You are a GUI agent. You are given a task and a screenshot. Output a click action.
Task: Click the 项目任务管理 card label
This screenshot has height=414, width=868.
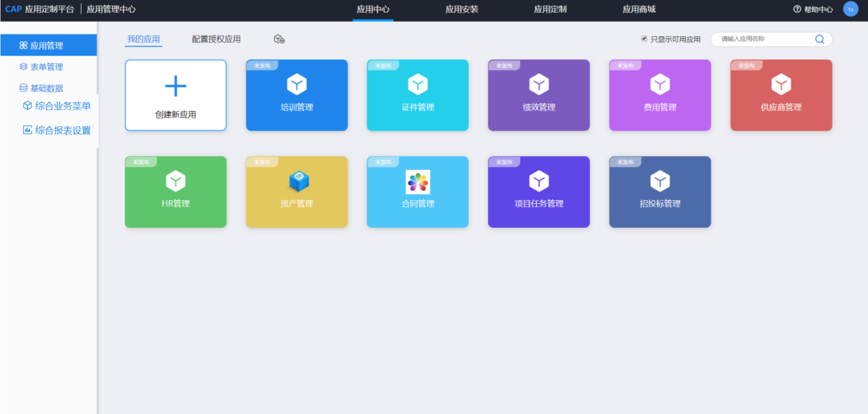(x=539, y=203)
